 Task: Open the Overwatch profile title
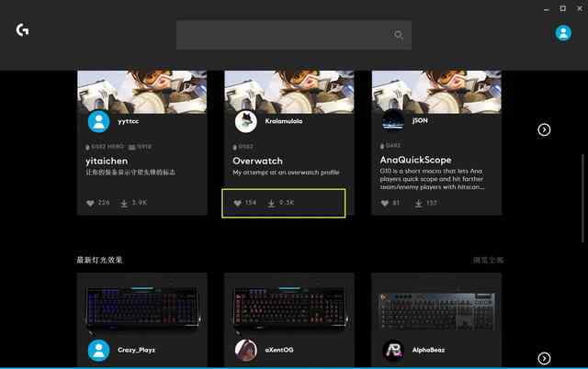(x=257, y=161)
